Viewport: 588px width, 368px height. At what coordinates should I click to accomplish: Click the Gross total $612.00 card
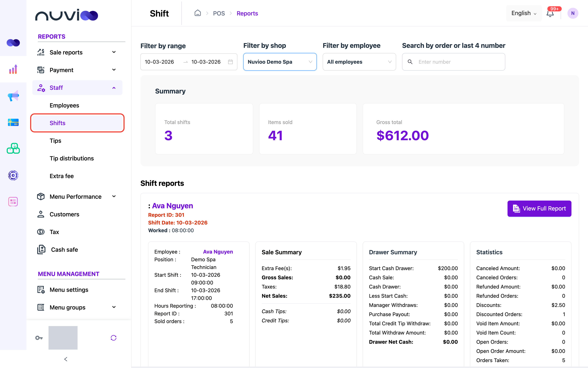click(x=464, y=129)
